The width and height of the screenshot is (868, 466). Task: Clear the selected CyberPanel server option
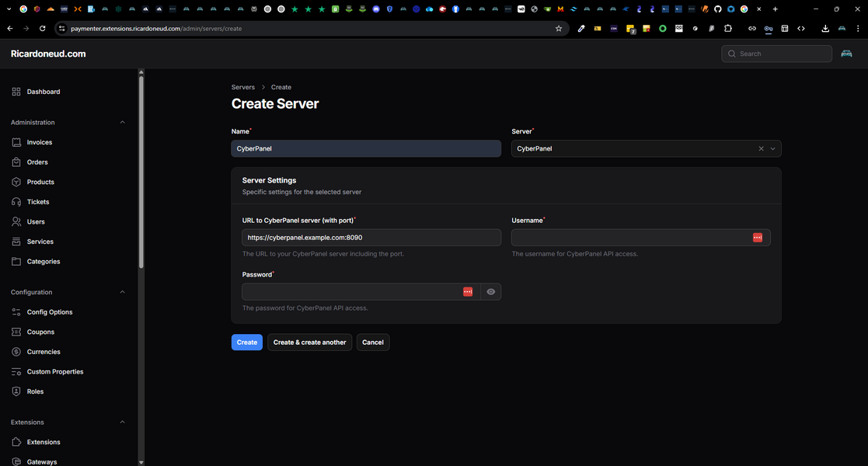coord(762,148)
